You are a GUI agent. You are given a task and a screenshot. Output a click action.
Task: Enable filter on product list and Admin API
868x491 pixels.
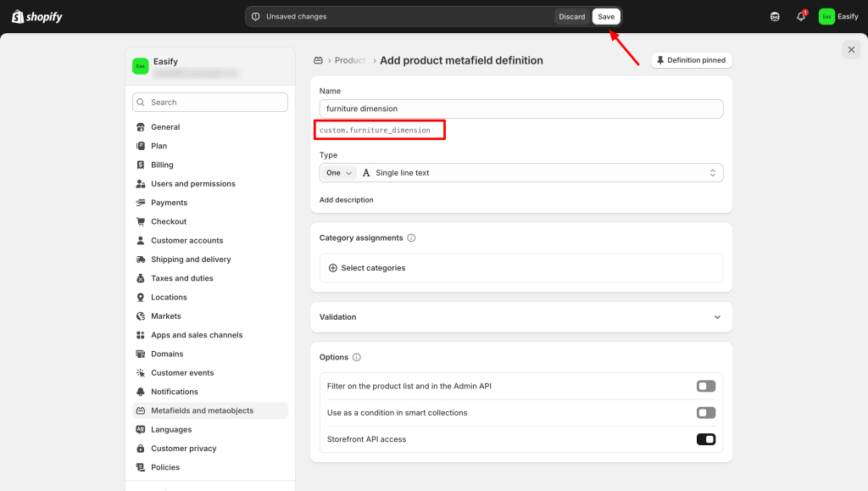tap(705, 387)
